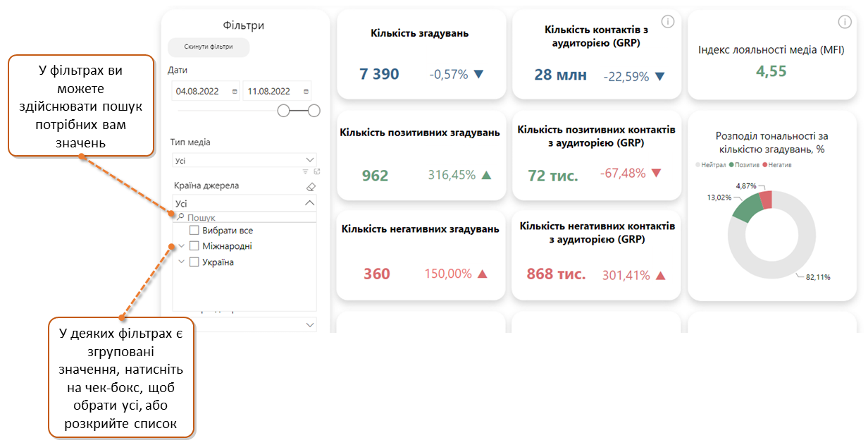Click info icon on MFI index card
Image resolution: width=868 pixels, height=445 pixels.
click(x=843, y=22)
